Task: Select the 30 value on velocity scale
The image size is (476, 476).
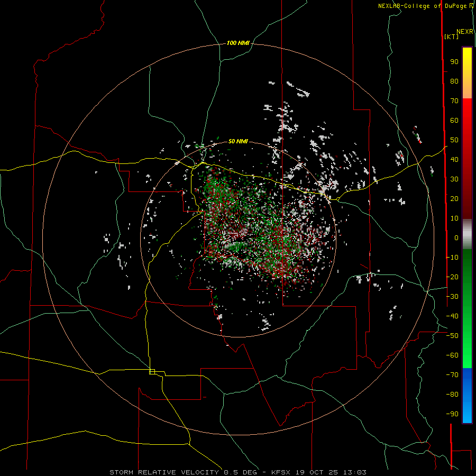Action: click(x=454, y=179)
